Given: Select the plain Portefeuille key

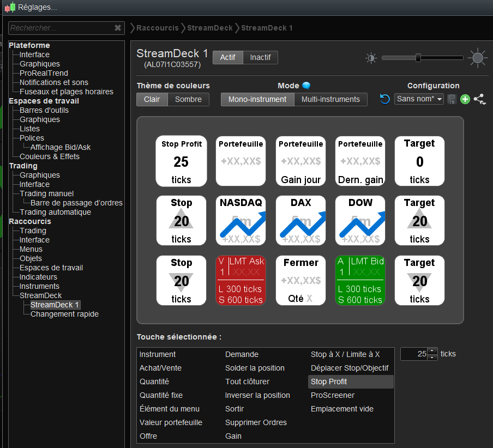Looking at the screenshot, I should [241, 161].
